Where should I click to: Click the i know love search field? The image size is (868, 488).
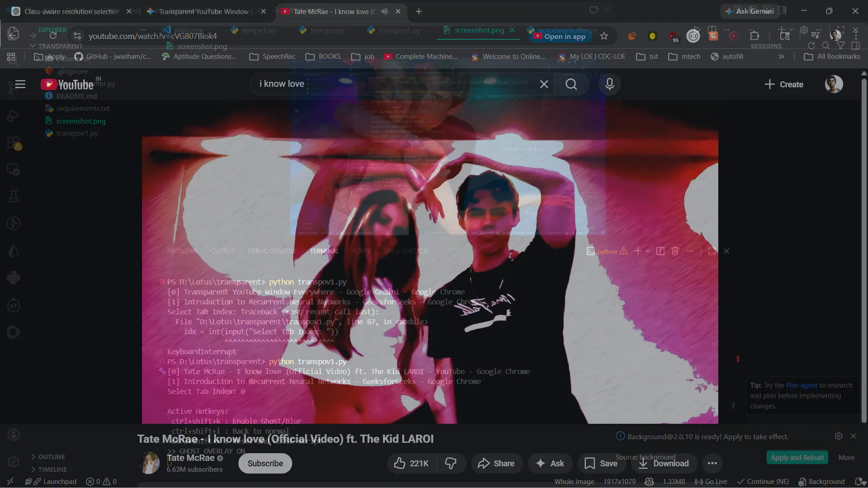tap(396, 84)
